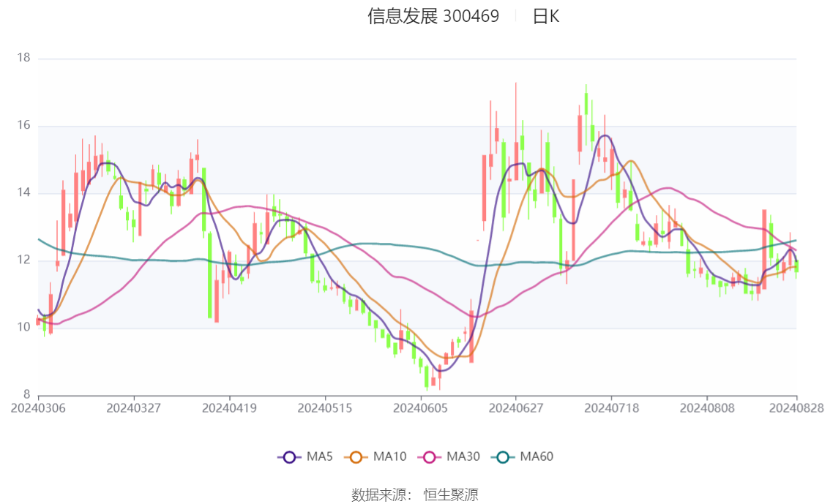Click the x-axis date label 20240718
The height and width of the screenshot is (504, 830).
click(x=611, y=408)
